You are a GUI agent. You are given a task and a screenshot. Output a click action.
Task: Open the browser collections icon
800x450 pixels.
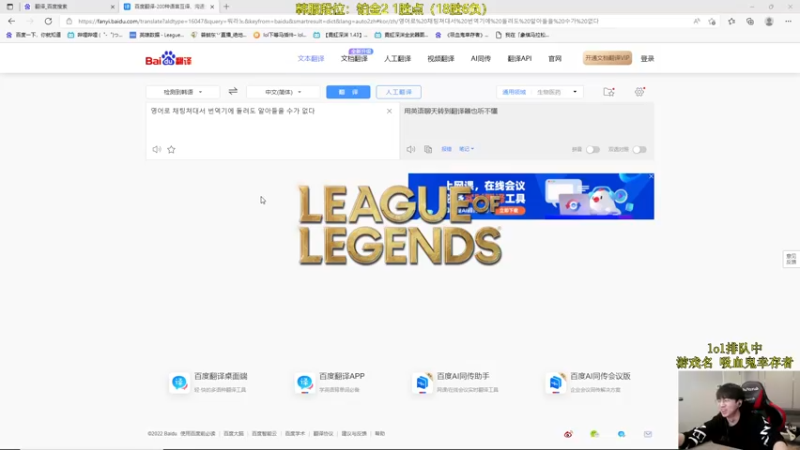click(750, 21)
